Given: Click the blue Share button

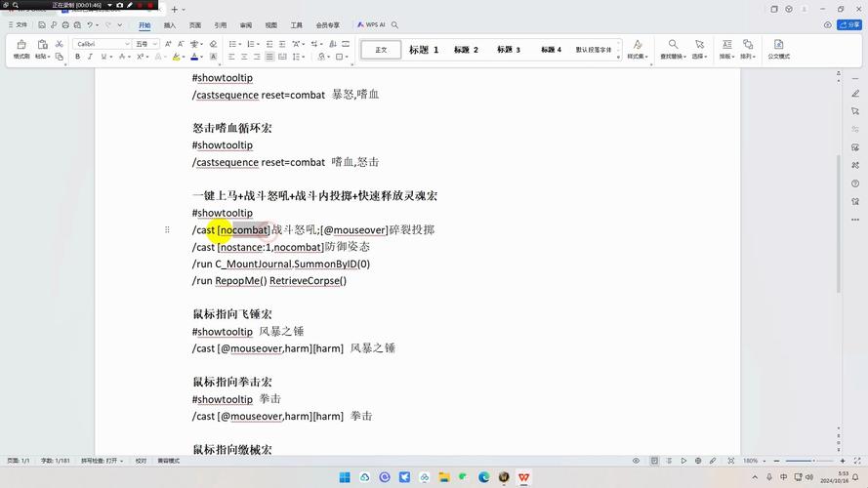Looking at the screenshot, I should coord(849,25).
